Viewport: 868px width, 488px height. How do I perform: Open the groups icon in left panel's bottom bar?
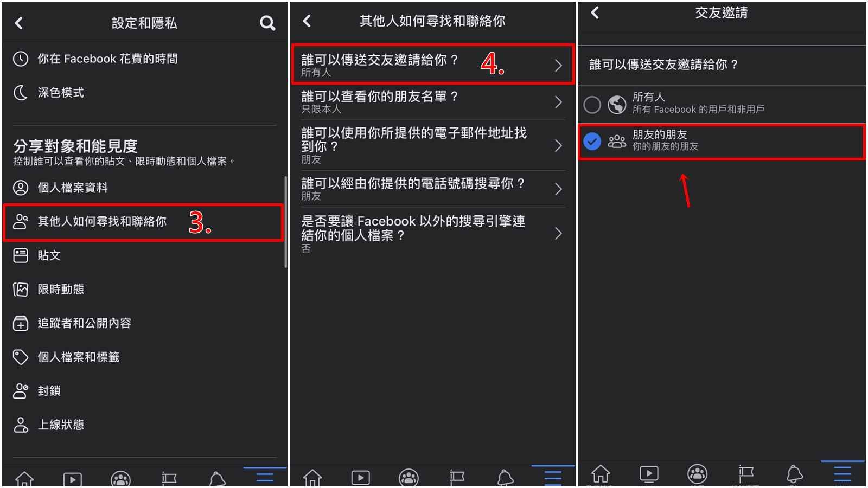click(x=120, y=479)
